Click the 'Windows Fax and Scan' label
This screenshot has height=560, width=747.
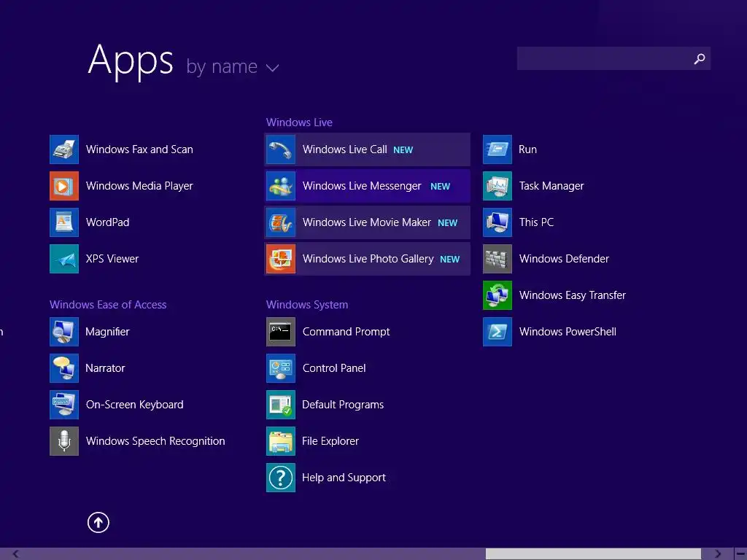(139, 149)
